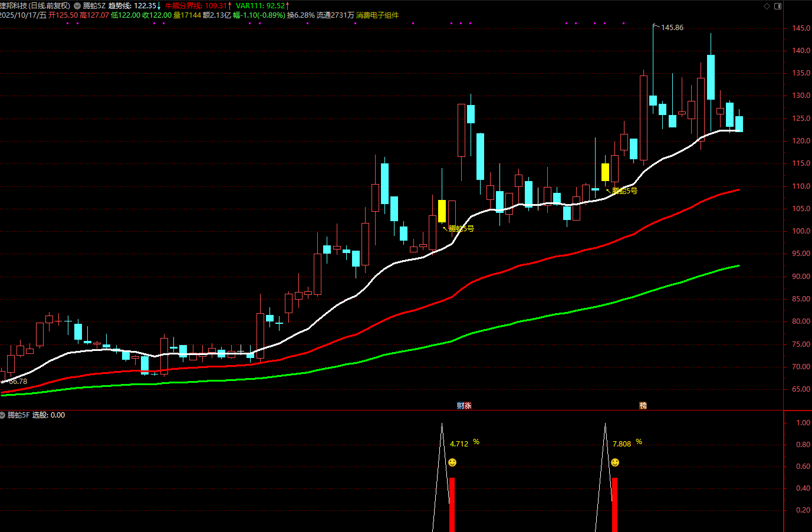The image size is (812, 532).
Task: Toggle the side panel layout icon
Action: (x=777, y=6)
